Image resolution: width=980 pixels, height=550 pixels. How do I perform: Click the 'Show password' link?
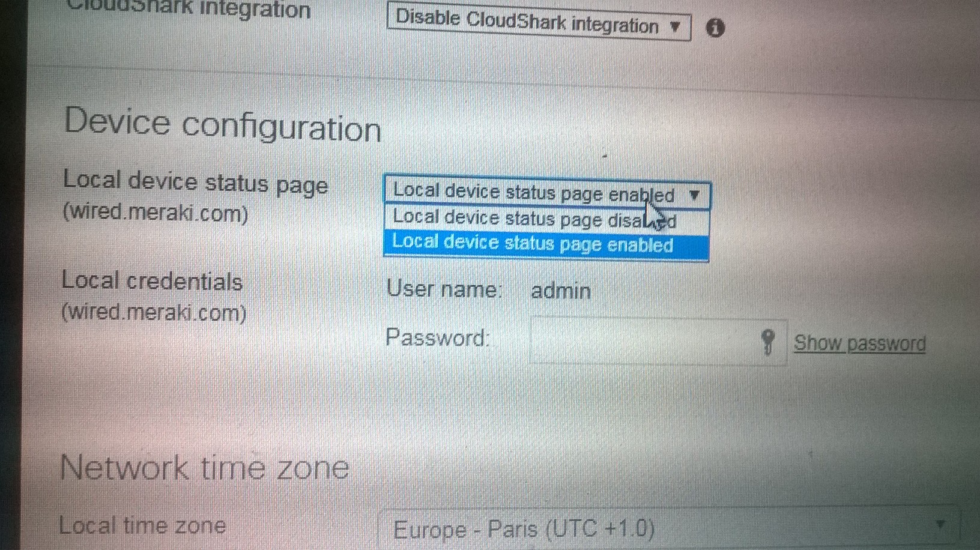(x=860, y=342)
